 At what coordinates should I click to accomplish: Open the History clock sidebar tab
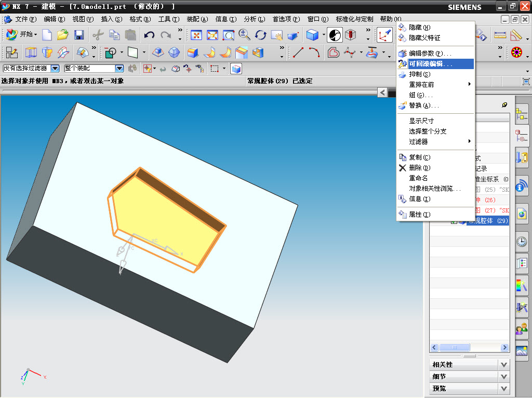coord(522,242)
